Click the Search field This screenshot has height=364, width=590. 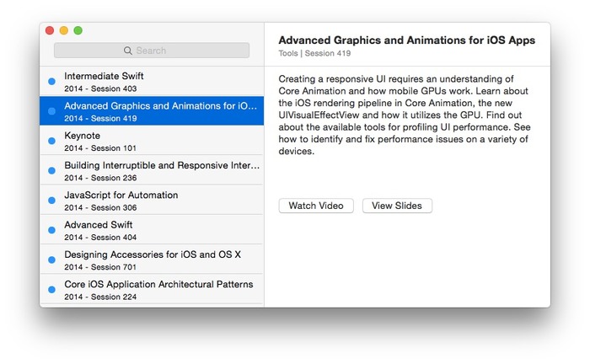click(151, 51)
